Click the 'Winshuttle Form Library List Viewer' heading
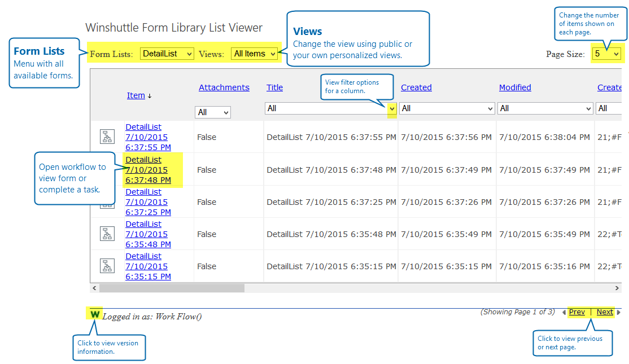Image resolution: width=629 pixels, height=364 pixels. [x=174, y=28]
